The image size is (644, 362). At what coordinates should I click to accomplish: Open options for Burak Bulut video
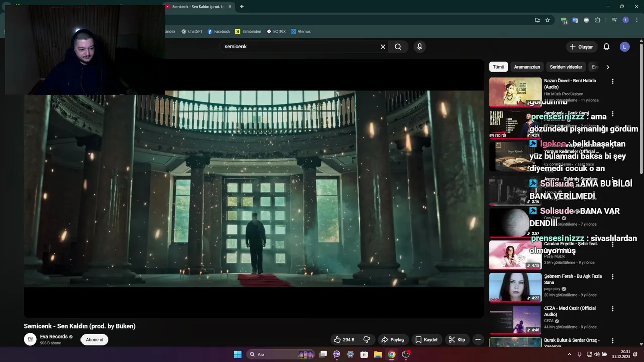612,341
